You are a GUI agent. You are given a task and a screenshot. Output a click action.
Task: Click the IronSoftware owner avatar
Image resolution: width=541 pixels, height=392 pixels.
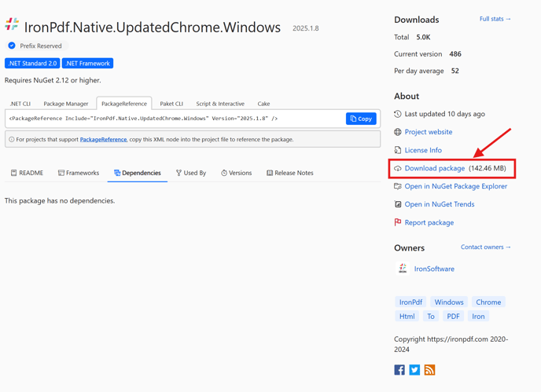click(x=403, y=268)
